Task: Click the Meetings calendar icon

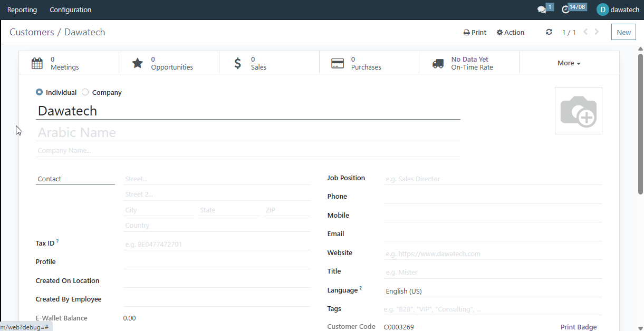Action: pos(37,63)
